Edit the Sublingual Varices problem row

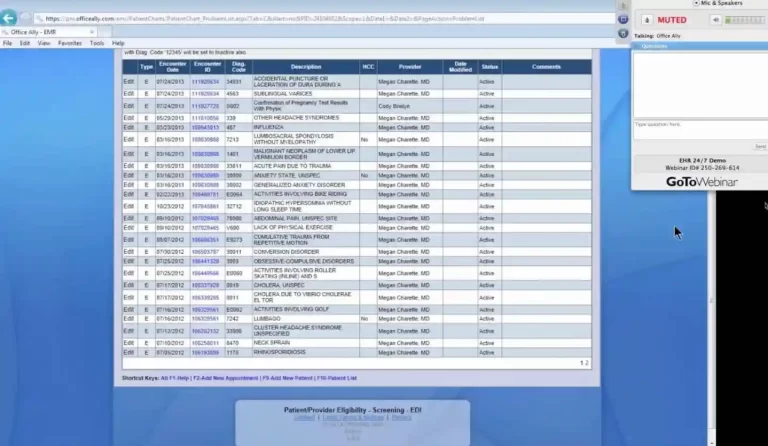128,94
